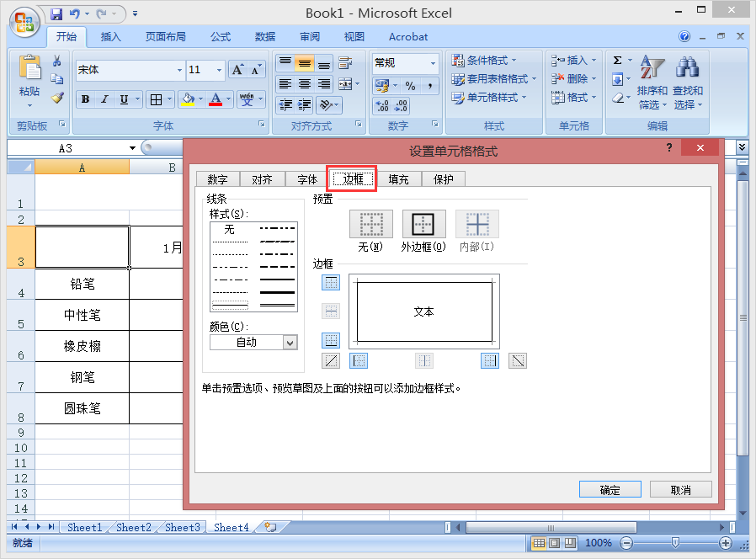Choose the Outline border preset

point(423,224)
